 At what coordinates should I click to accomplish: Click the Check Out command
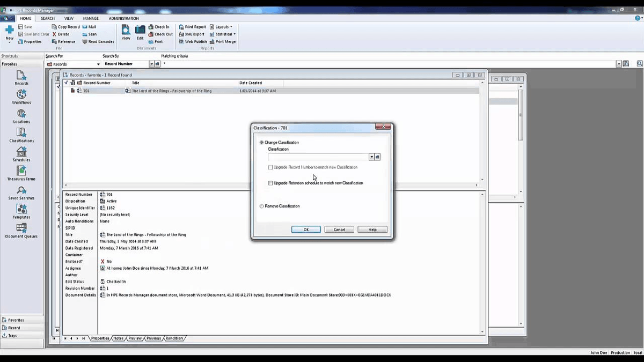coord(160,34)
